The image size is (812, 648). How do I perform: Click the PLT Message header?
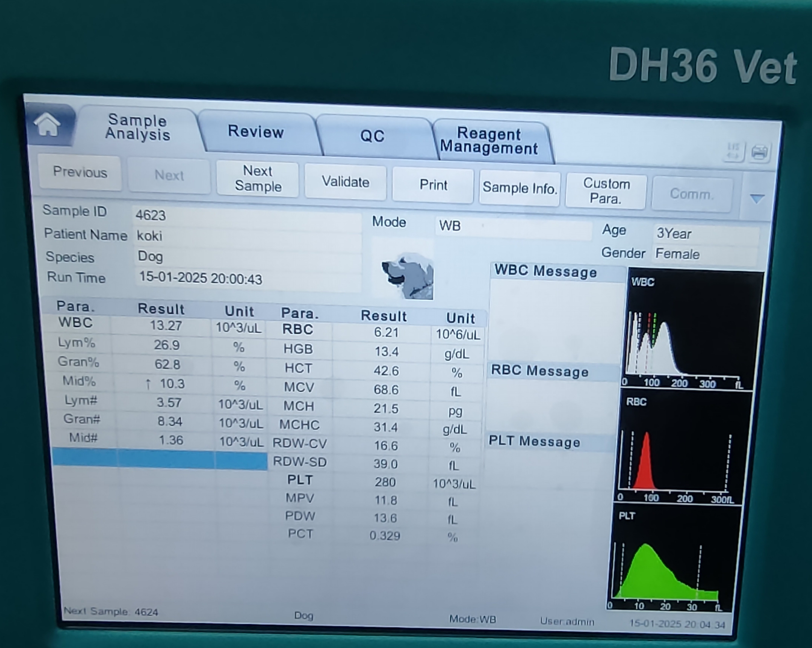[535, 442]
